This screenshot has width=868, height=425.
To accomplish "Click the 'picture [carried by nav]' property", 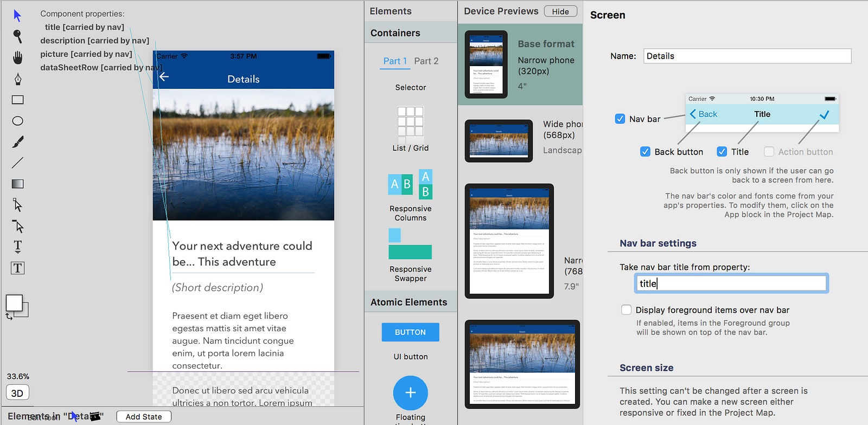I will [x=86, y=54].
